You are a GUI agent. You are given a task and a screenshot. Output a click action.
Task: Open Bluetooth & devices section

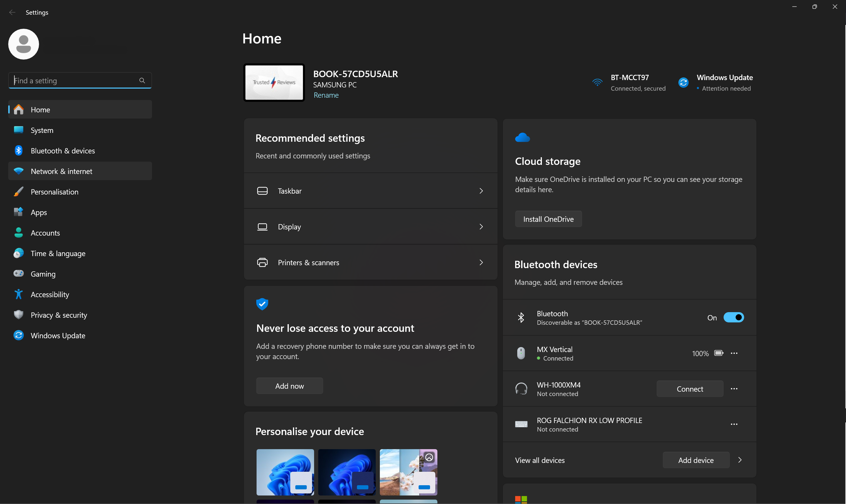[x=80, y=150]
